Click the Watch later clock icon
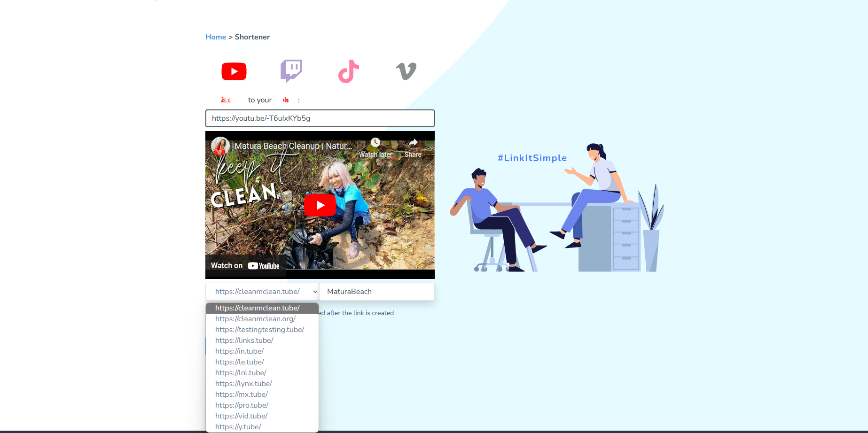868x433 pixels. 375,142
